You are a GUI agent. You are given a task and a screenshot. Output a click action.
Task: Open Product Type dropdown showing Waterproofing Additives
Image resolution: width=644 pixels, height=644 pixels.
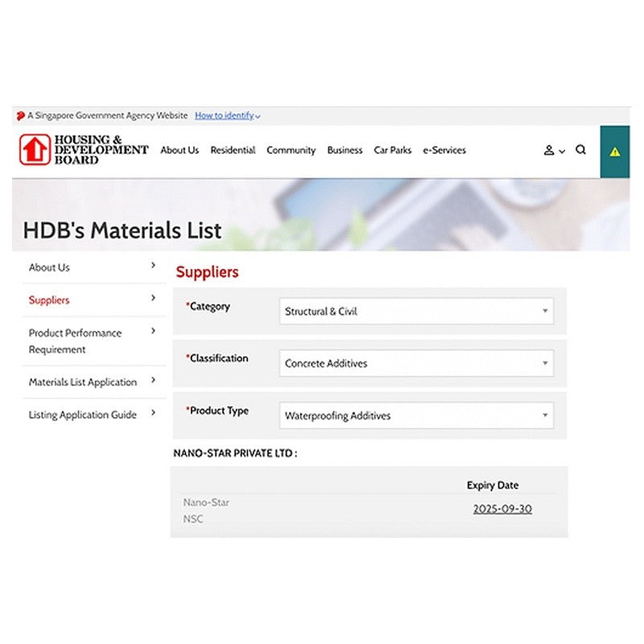[x=416, y=415]
